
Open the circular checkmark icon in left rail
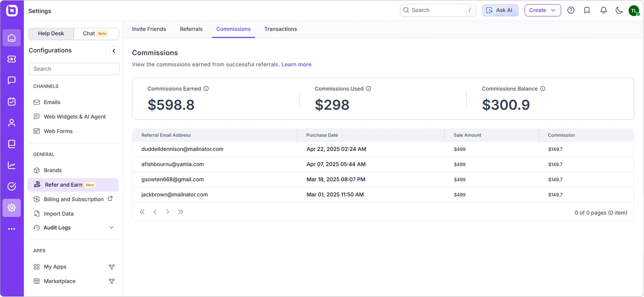tap(12, 186)
